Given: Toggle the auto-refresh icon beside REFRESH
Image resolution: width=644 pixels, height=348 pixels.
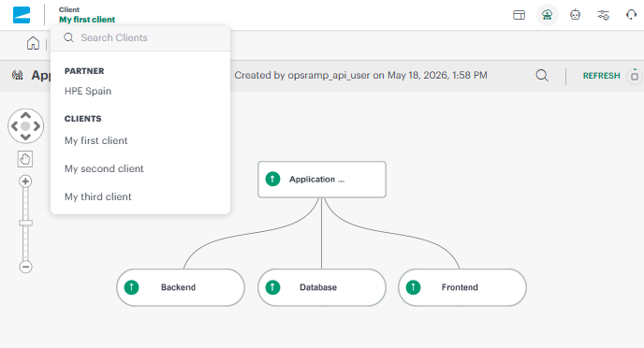Looking at the screenshot, I should coord(635,77).
